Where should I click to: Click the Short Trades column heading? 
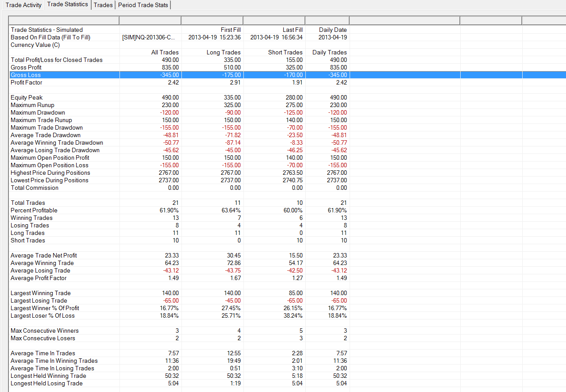[x=285, y=53]
